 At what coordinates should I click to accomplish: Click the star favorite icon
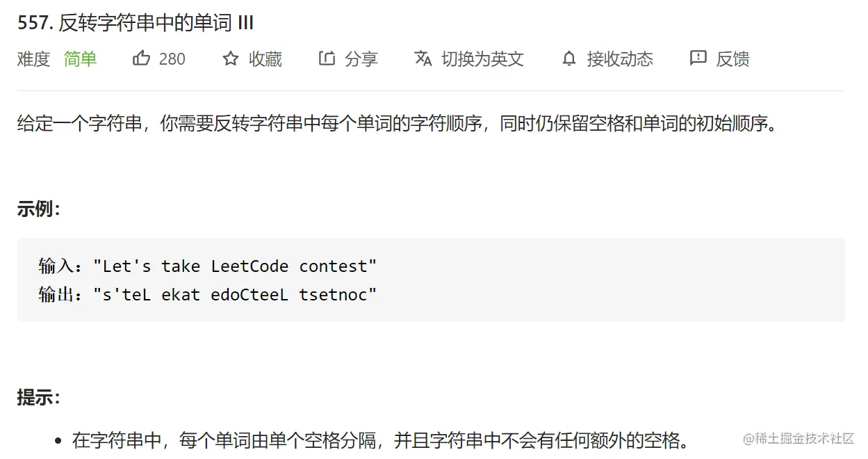pyautogui.click(x=231, y=59)
